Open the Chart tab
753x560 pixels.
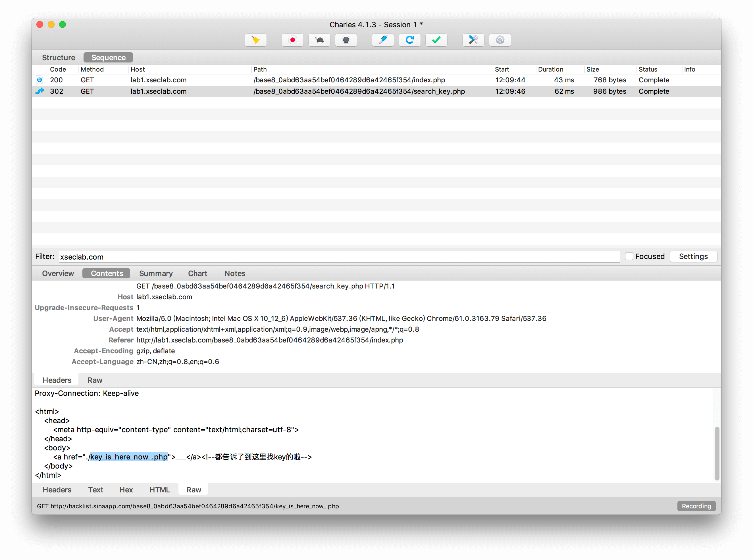(198, 273)
